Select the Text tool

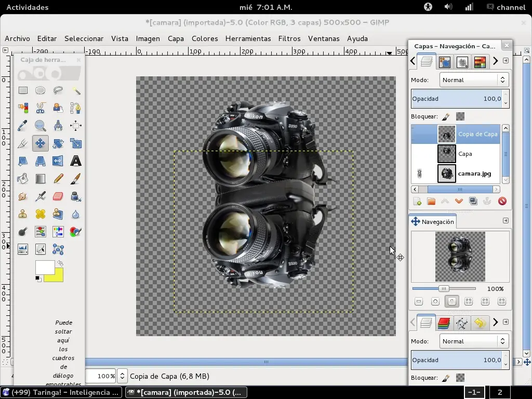[x=76, y=161]
